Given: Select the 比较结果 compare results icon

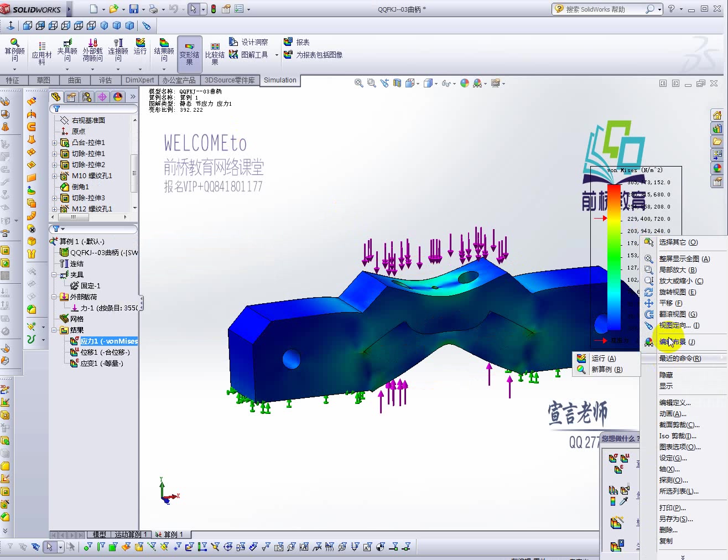Looking at the screenshot, I should click(215, 50).
